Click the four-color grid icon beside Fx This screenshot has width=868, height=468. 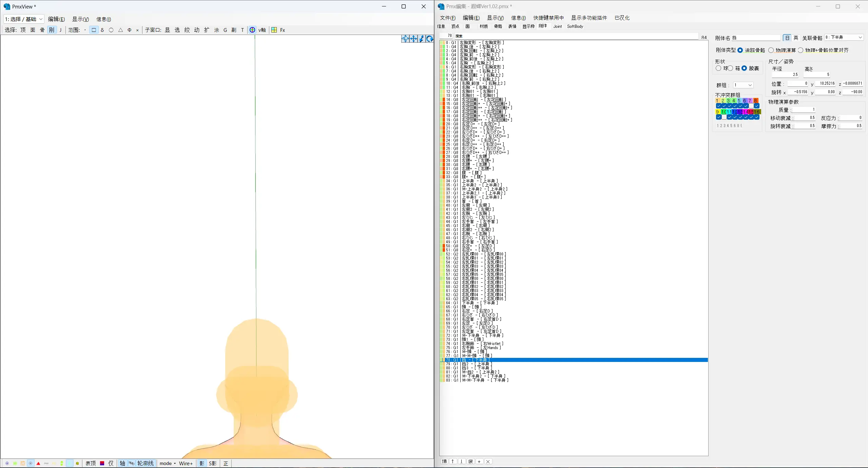pos(274,30)
